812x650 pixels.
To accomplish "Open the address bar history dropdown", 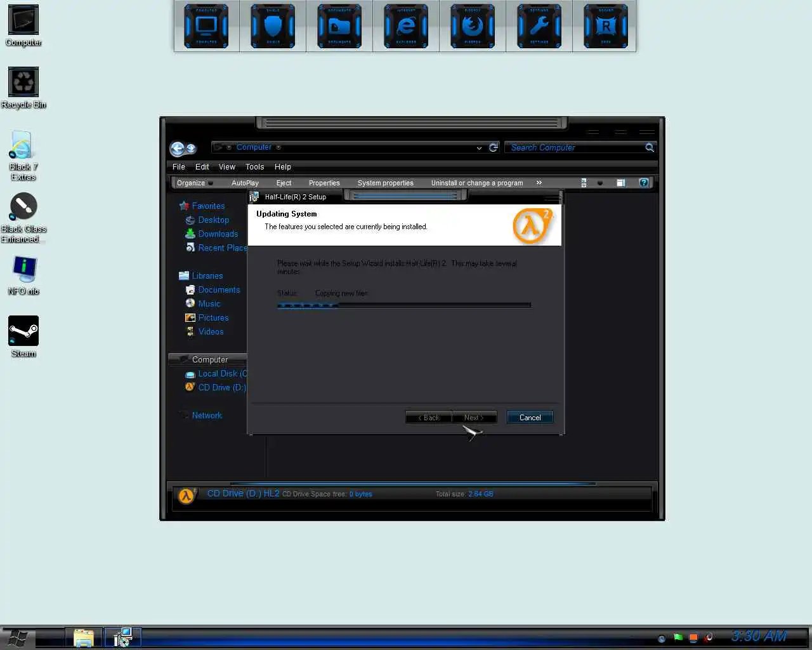I will pyautogui.click(x=479, y=148).
